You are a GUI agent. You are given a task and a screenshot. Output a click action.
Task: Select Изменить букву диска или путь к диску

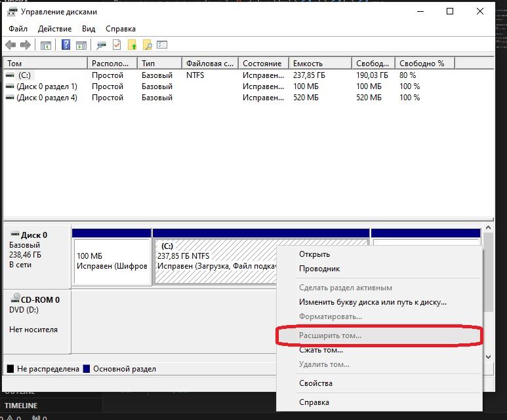coord(379,303)
